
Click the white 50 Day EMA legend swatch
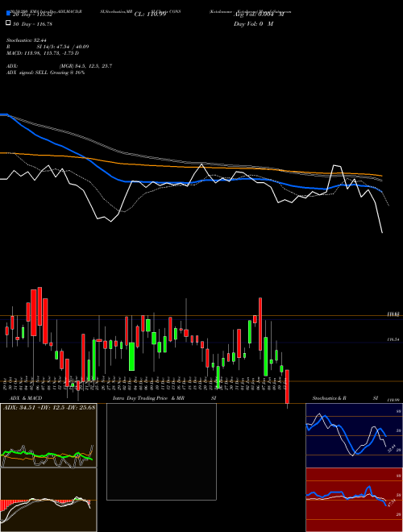pos(8,23)
